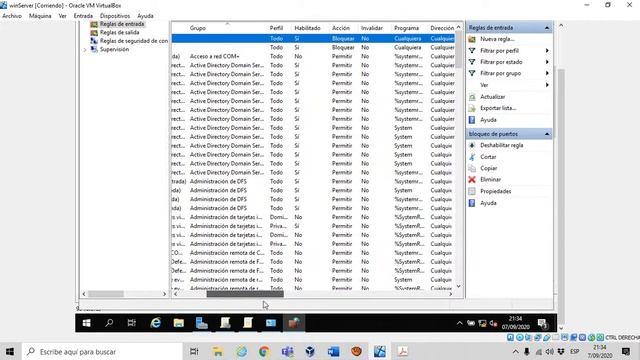Open the VirtualBox Ver menu
640x360 pixels.
coord(62,16)
